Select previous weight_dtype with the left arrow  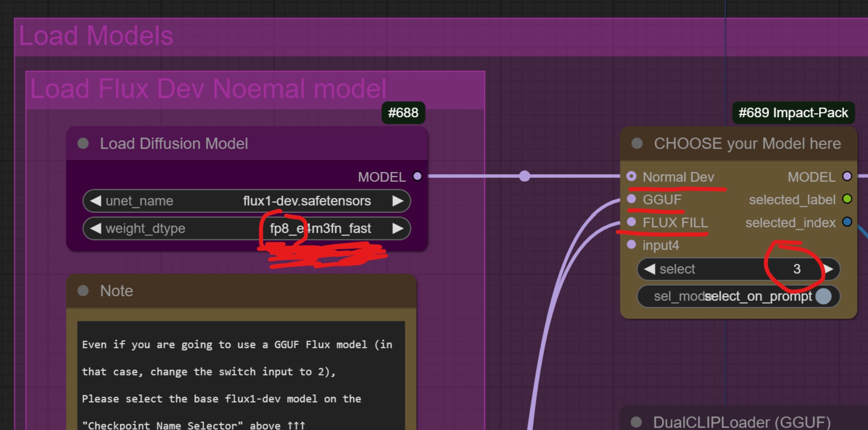pos(96,228)
